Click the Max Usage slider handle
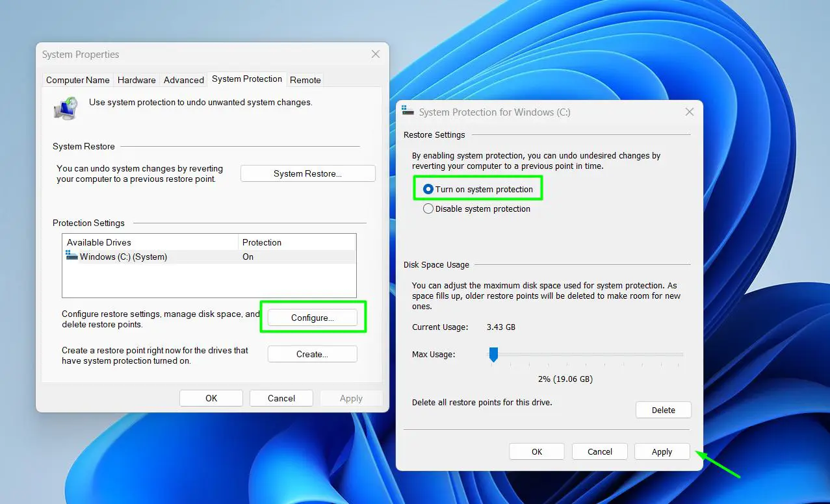 (493, 354)
